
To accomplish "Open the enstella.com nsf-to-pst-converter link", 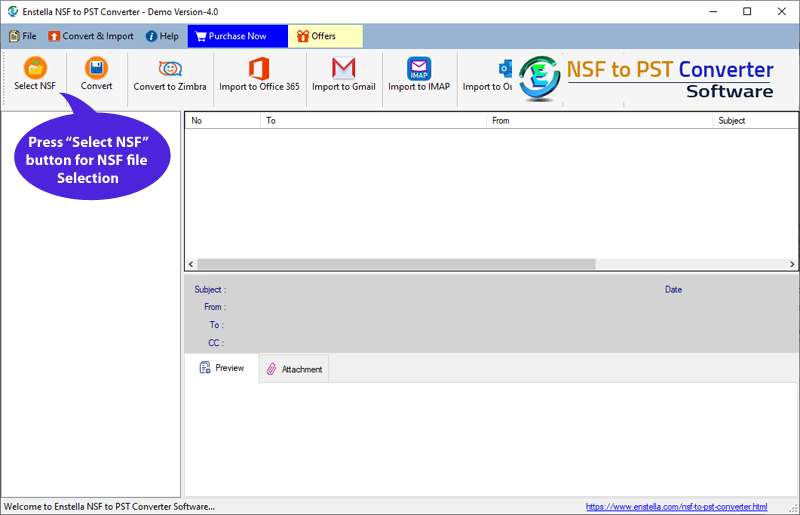I will coord(676,506).
